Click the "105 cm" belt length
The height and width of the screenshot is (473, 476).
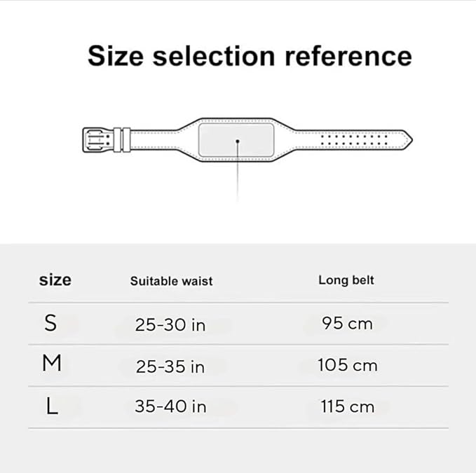(347, 365)
